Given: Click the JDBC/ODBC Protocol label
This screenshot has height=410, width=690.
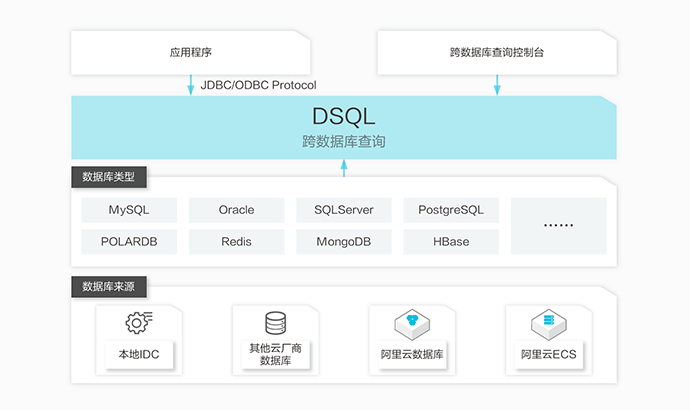Looking at the screenshot, I should coord(258,85).
